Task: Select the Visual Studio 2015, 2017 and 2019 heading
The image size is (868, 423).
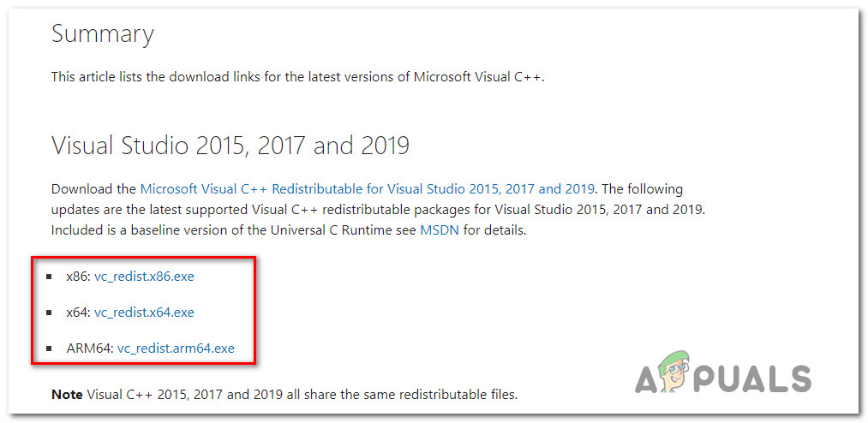Action: 230,145
